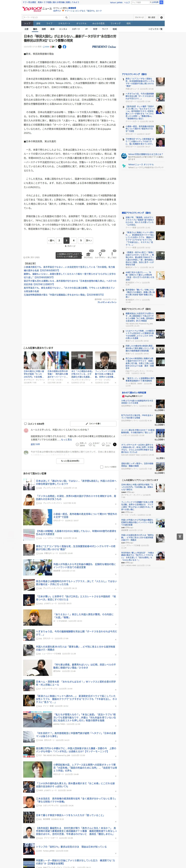
Task: Go to previous page with ‹前へ
Action: [51, 241]
